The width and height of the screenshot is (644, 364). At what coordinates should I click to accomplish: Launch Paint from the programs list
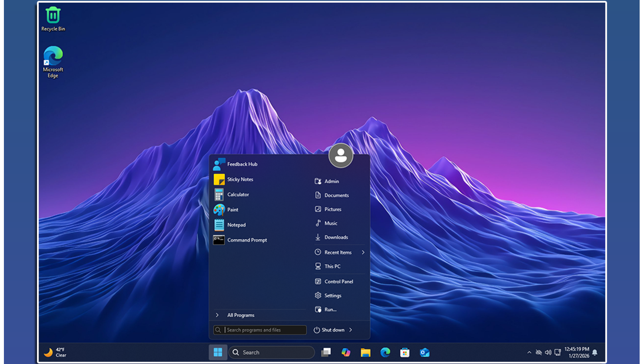[x=232, y=210]
